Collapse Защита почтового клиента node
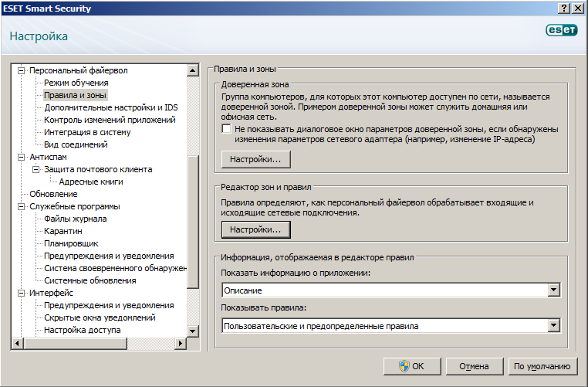This screenshot has width=588, height=387. 36,169
